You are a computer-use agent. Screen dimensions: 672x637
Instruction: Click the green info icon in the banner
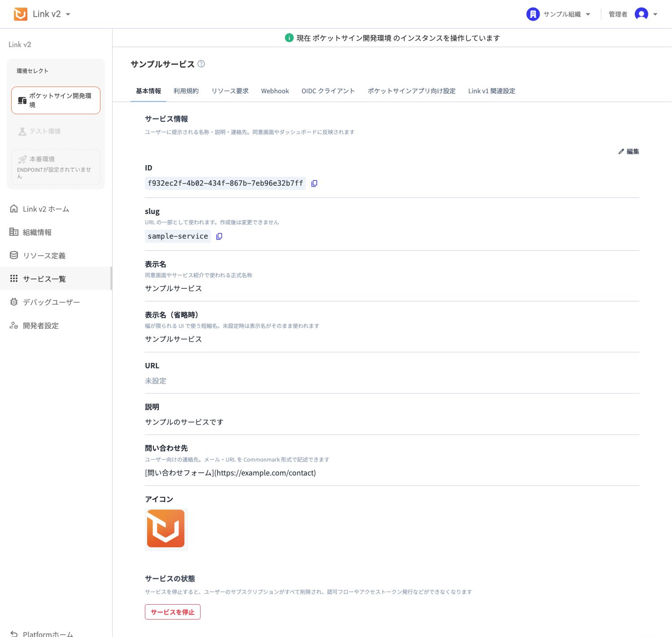289,38
